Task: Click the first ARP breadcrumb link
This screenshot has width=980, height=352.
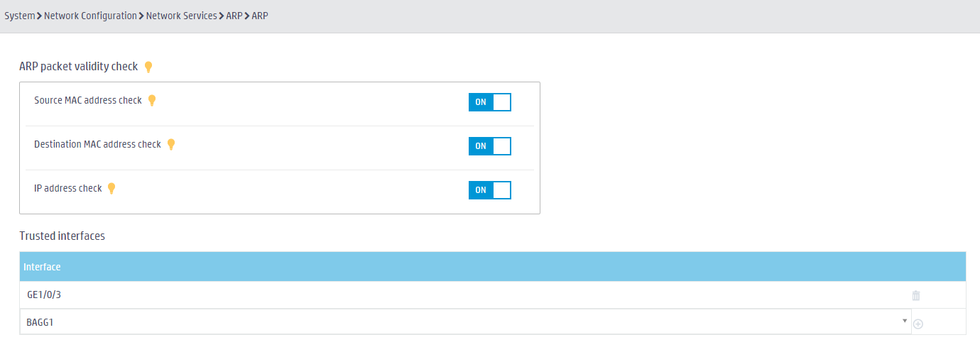Action: tap(234, 16)
